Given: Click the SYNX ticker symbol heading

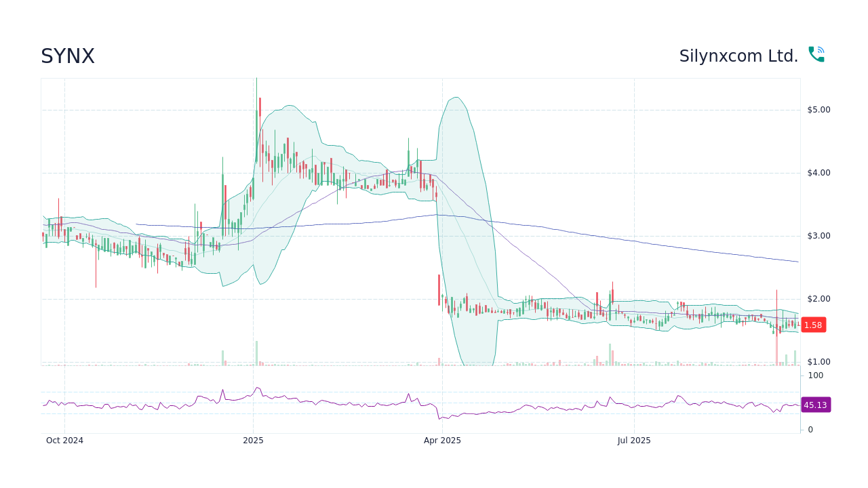Looking at the screenshot, I should pos(68,56).
